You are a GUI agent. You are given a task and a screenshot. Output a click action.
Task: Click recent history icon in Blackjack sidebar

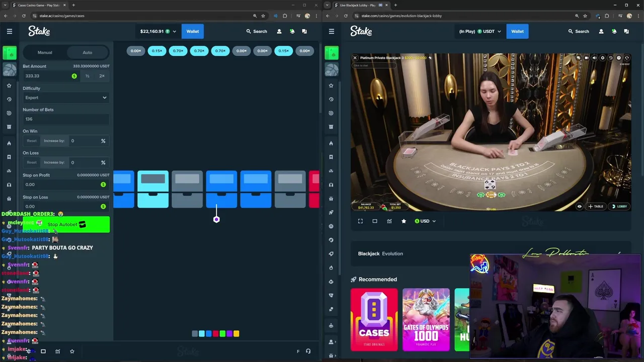click(331, 99)
